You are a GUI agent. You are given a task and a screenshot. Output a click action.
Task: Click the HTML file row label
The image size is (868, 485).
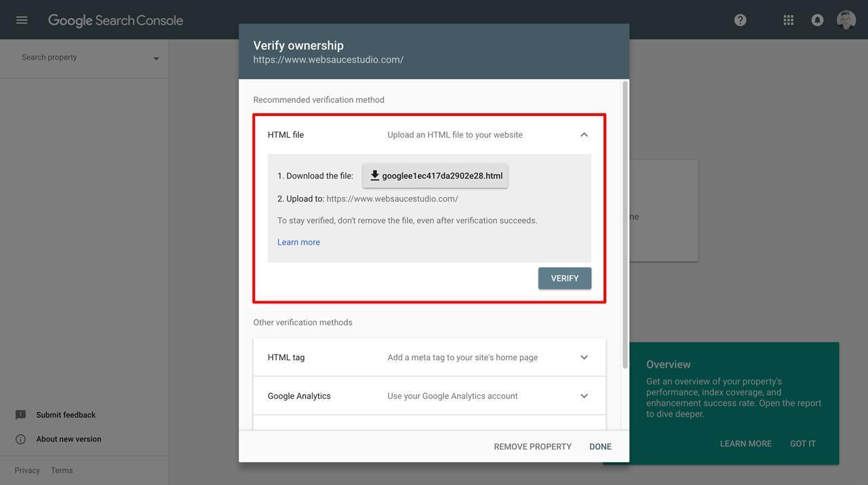pyautogui.click(x=285, y=135)
